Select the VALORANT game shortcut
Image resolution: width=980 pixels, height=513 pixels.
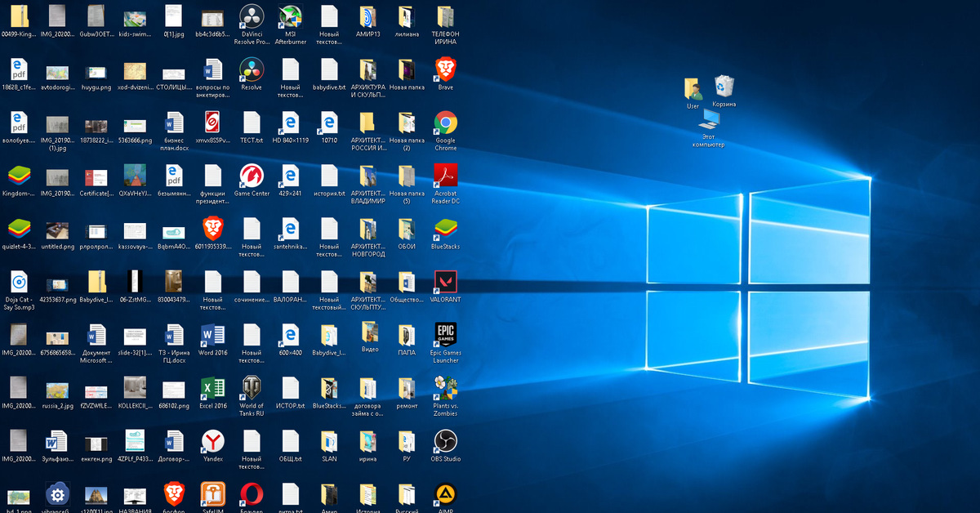(x=445, y=283)
